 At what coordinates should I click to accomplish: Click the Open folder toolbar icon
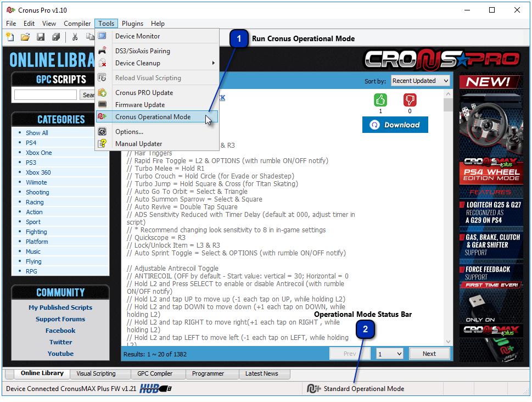(25, 37)
